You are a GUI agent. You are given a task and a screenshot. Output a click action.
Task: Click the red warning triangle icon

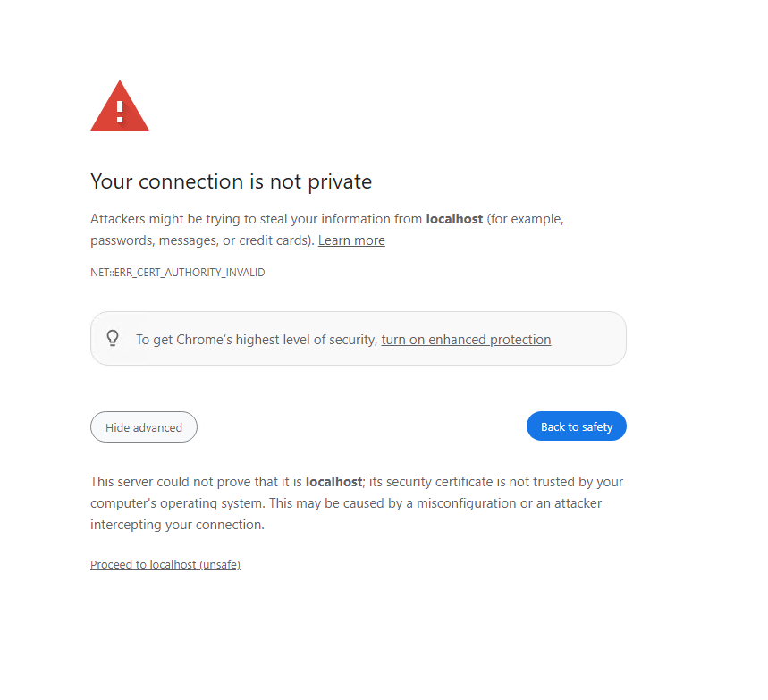[120, 105]
